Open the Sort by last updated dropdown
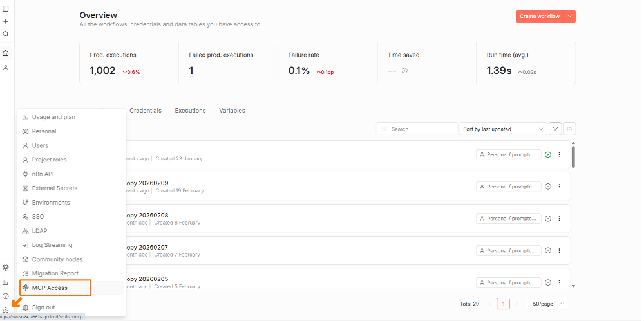 (x=503, y=129)
